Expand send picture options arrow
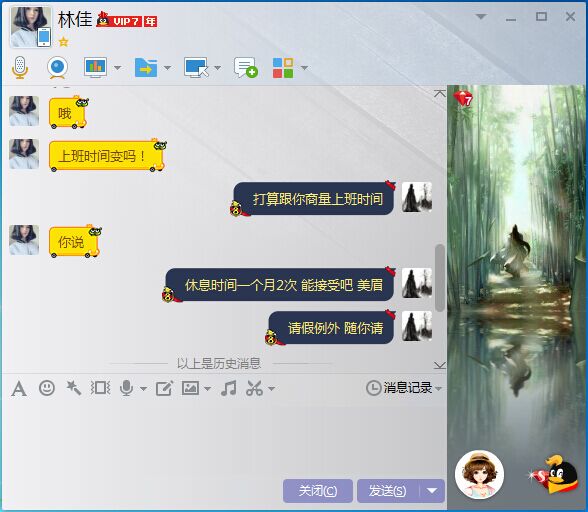 pyautogui.click(x=207, y=389)
